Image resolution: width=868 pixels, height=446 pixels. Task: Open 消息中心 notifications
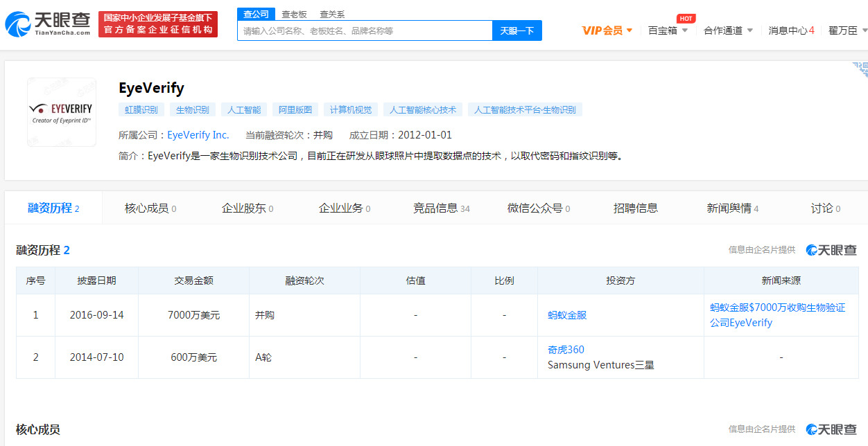tap(791, 30)
